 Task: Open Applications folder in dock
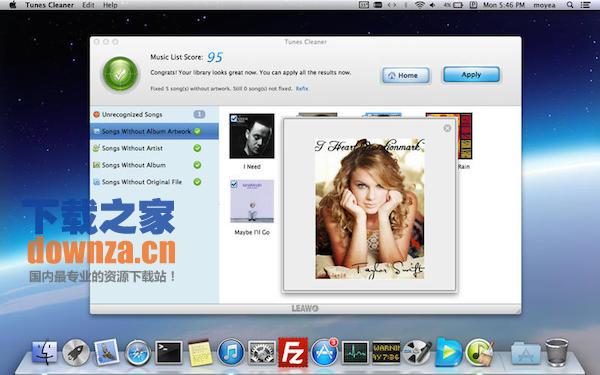[x=526, y=353]
